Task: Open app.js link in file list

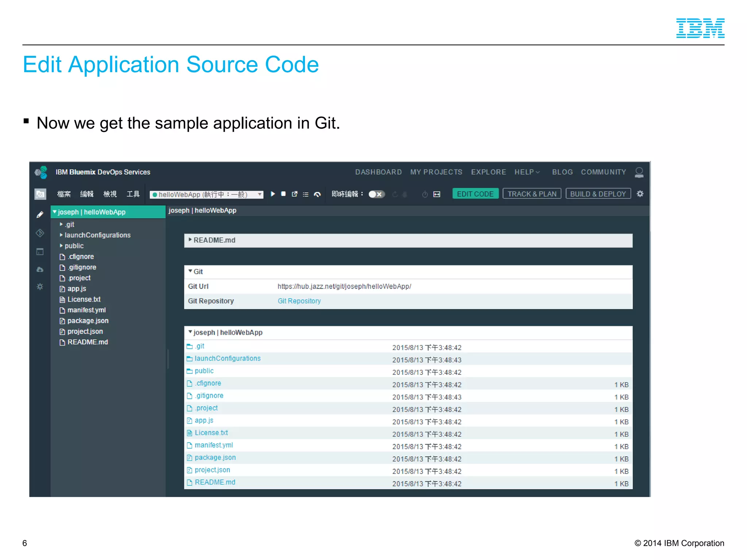Action: point(204,420)
